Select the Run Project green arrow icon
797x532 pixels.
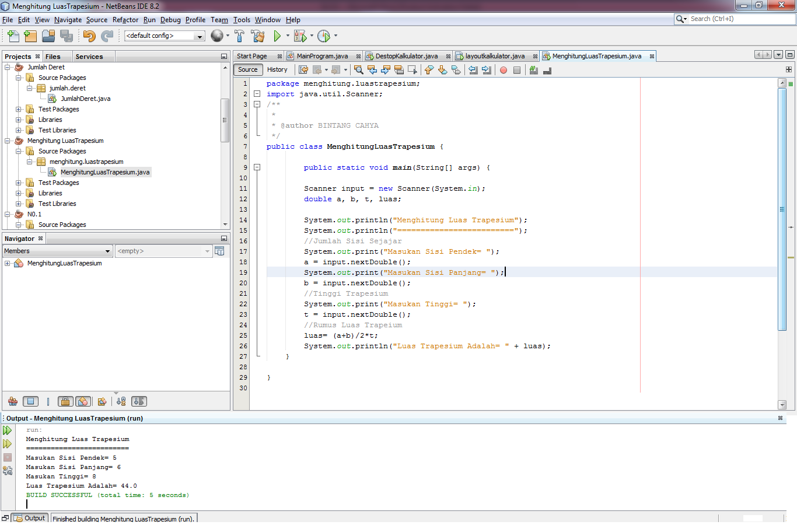click(x=277, y=36)
